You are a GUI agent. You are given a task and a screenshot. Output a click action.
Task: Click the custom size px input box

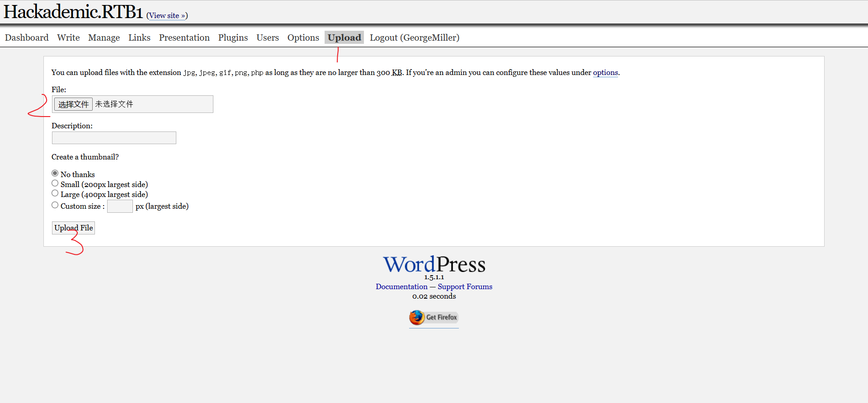(x=120, y=206)
